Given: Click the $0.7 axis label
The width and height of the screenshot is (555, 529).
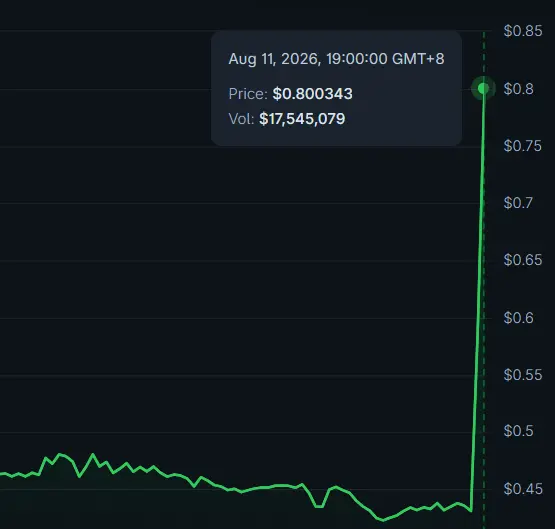Looking at the screenshot, I should (x=518, y=203).
